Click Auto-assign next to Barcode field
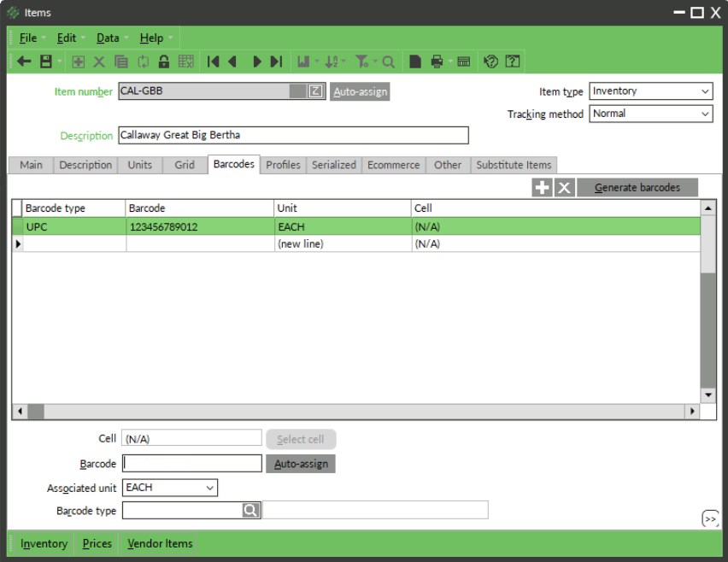The width and height of the screenshot is (728, 562). click(301, 464)
